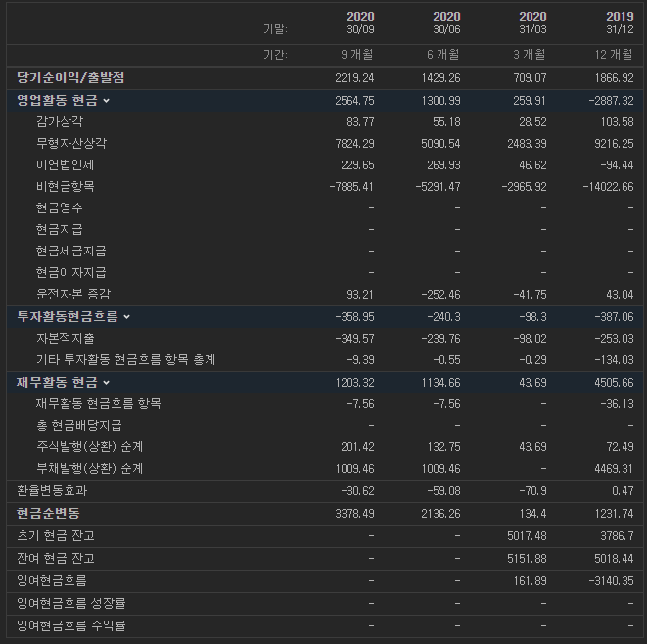The width and height of the screenshot is (647, 644).
Task: Select the 2020 30/09 column header
Action: click(360, 23)
